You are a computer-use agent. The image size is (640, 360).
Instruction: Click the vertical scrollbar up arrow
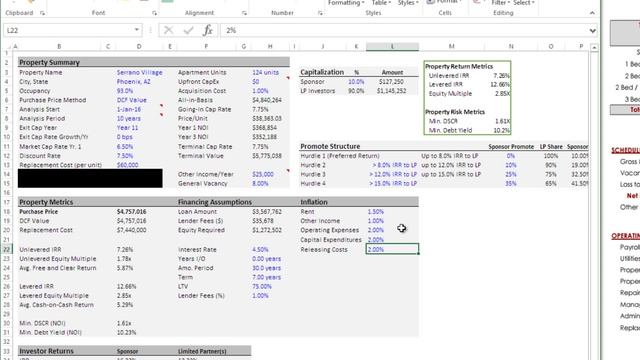[x=594, y=48]
